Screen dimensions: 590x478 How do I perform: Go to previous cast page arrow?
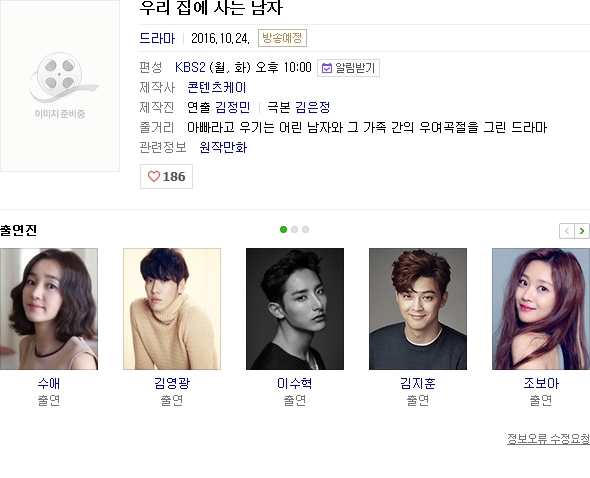(x=567, y=231)
